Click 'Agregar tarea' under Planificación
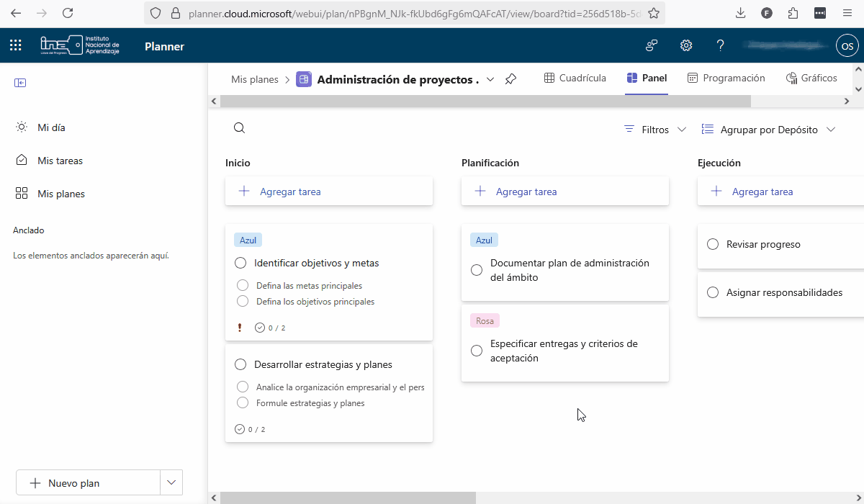Viewport: 864px width, 504px height. 526,192
